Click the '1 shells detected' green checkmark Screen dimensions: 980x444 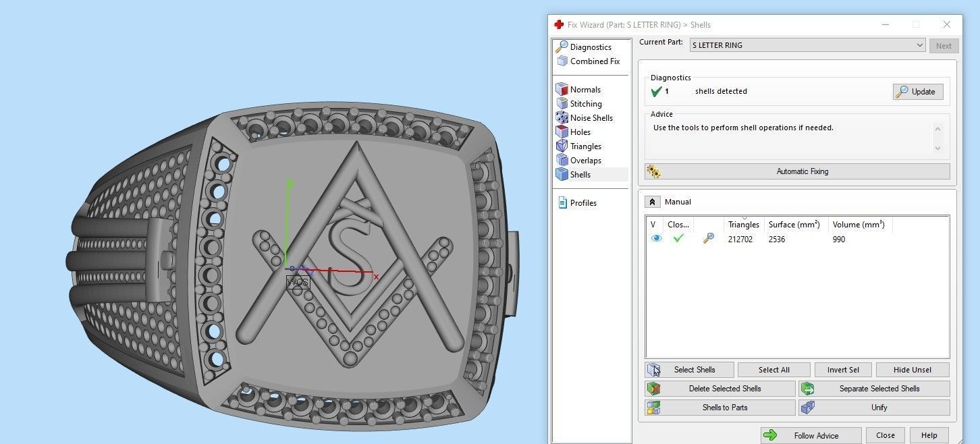coord(656,92)
